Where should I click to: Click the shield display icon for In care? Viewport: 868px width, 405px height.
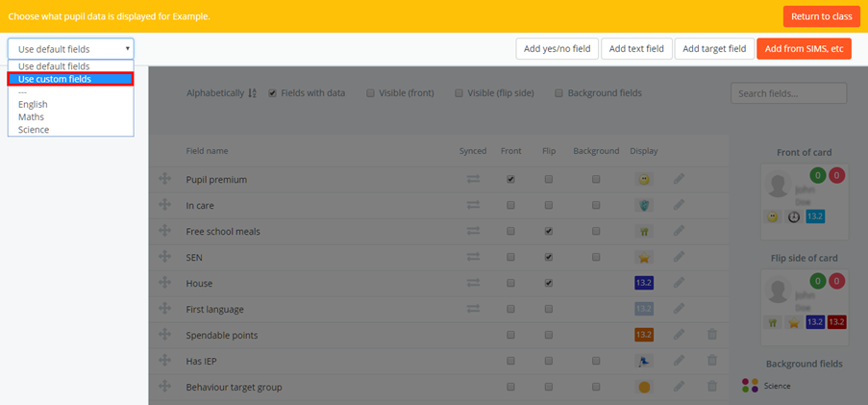tap(644, 205)
